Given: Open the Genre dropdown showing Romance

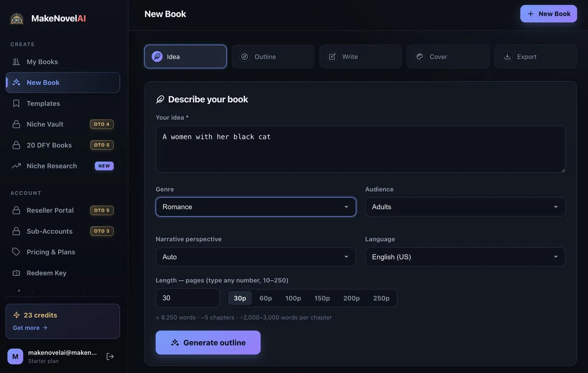Looking at the screenshot, I should click(256, 207).
